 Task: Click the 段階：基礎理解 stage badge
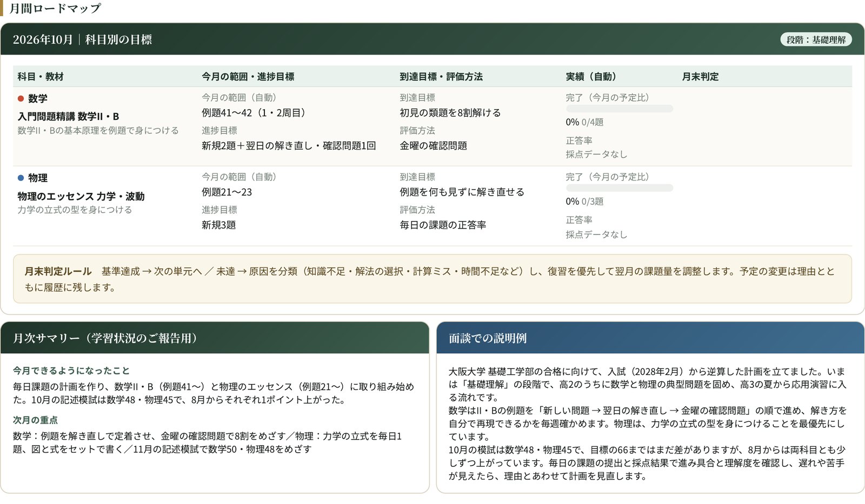816,39
